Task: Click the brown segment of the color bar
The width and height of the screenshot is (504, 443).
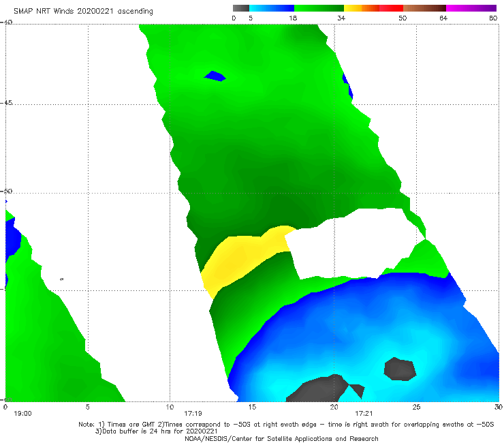Action: click(424, 8)
